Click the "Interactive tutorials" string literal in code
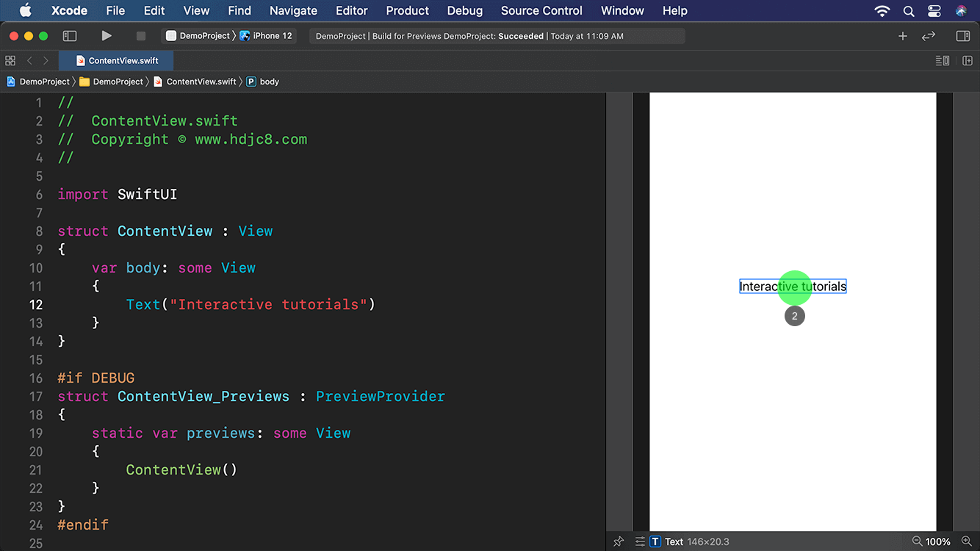 click(x=268, y=305)
